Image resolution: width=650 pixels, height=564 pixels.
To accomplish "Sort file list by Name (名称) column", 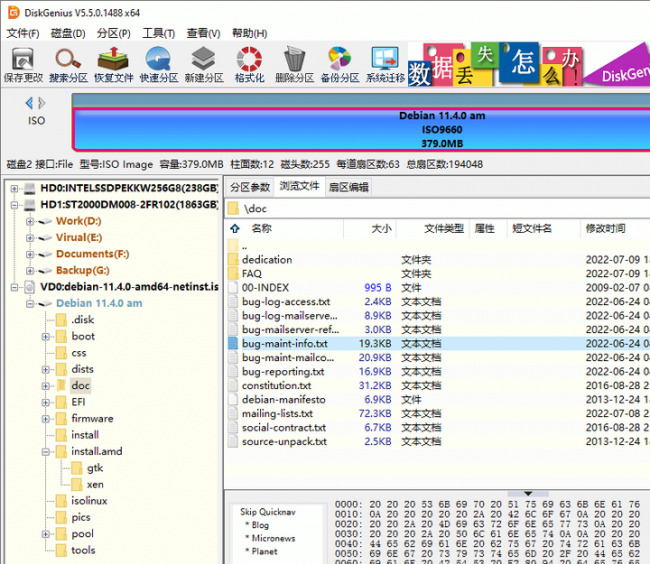I will pos(261,228).
